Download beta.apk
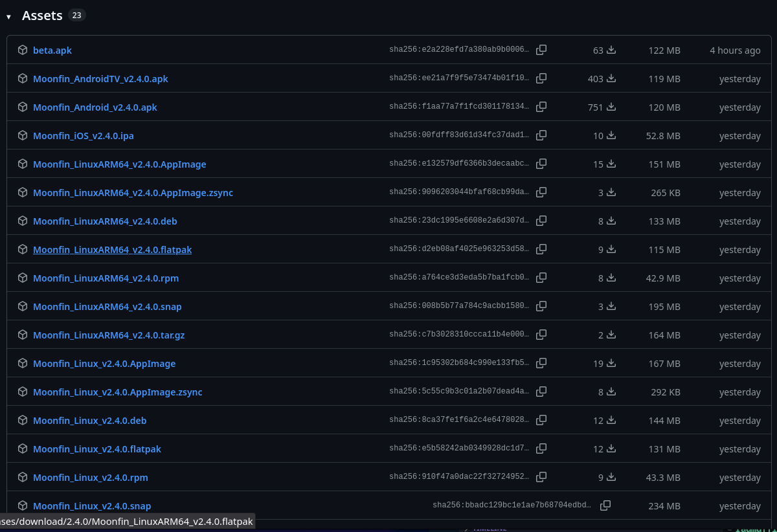The width and height of the screenshot is (777, 532). 52,50
